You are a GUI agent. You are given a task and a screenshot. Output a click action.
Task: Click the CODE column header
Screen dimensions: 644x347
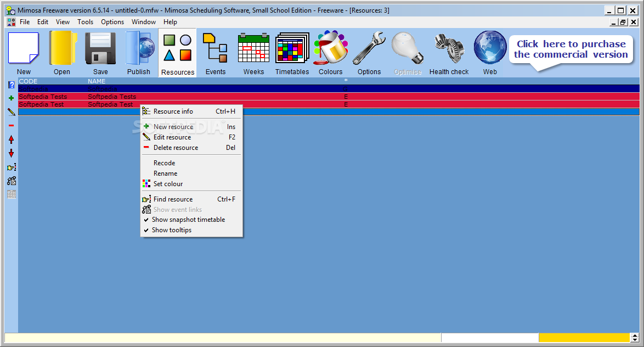[28, 81]
